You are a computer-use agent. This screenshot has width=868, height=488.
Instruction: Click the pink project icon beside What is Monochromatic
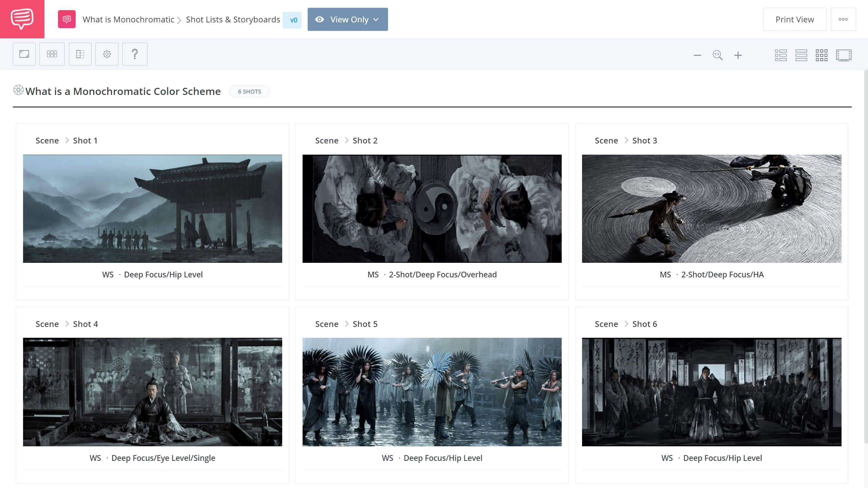(x=67, y=19)
